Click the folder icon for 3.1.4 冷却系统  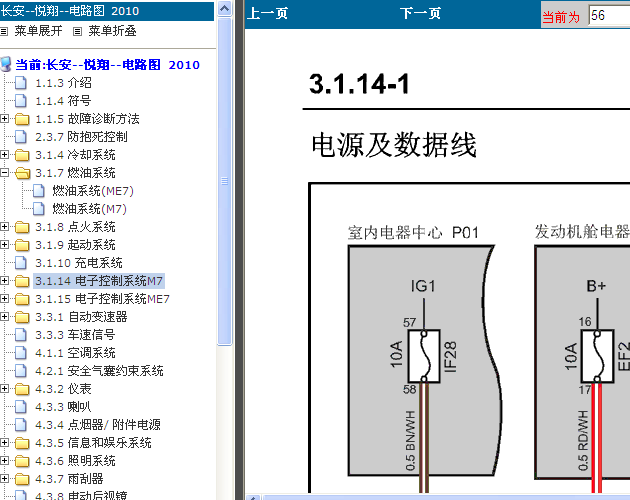tap(22, 155)
